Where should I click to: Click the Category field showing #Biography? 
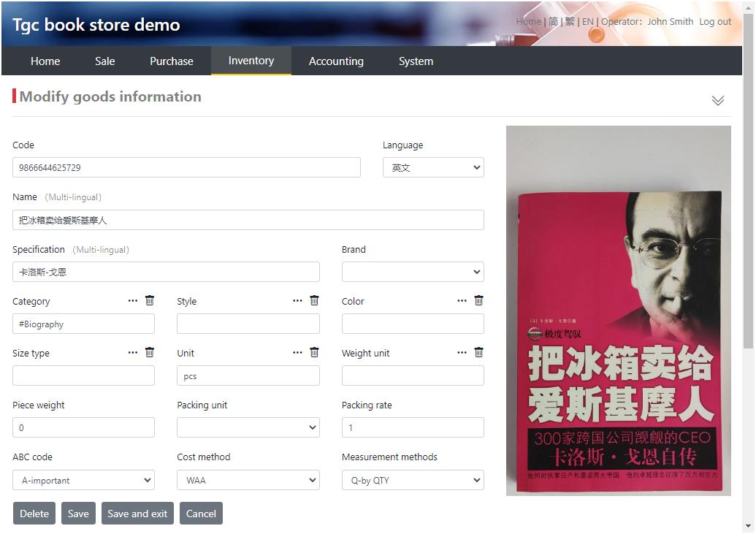click(x=83, y=324)
